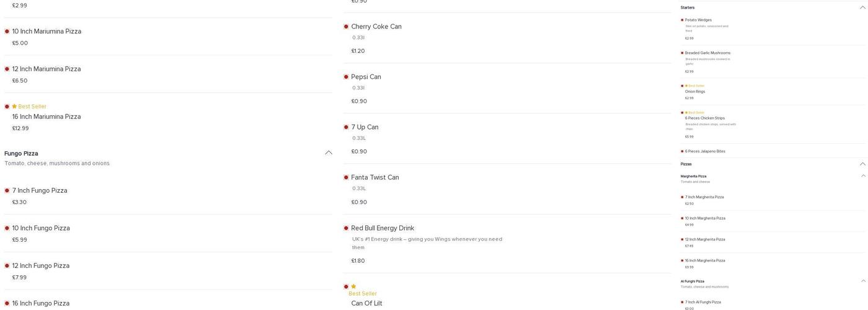
Task: Click the Best Seller star above 16 Inch Mariumina Pizza
Action: 14,107
